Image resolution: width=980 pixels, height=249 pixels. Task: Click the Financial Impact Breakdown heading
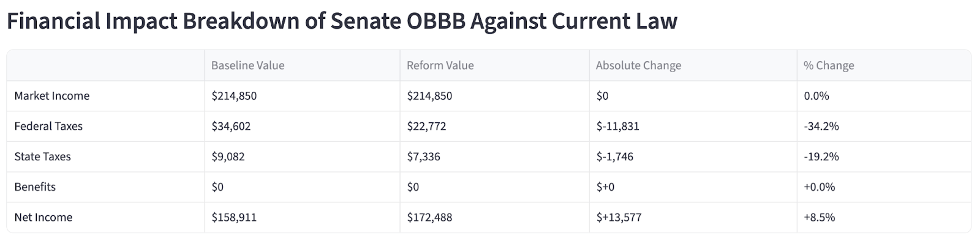tap(342, 21)
